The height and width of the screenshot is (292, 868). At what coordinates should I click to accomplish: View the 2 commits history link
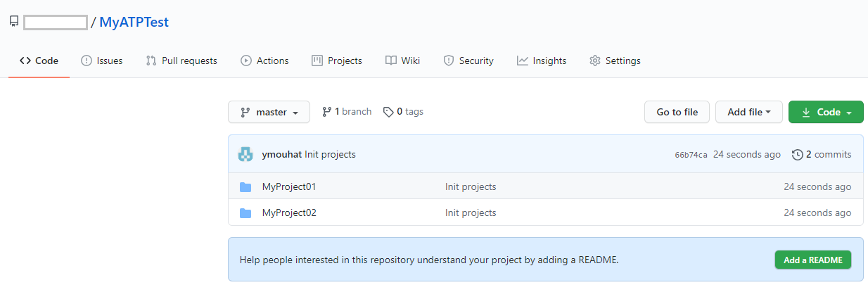(828, 155)
